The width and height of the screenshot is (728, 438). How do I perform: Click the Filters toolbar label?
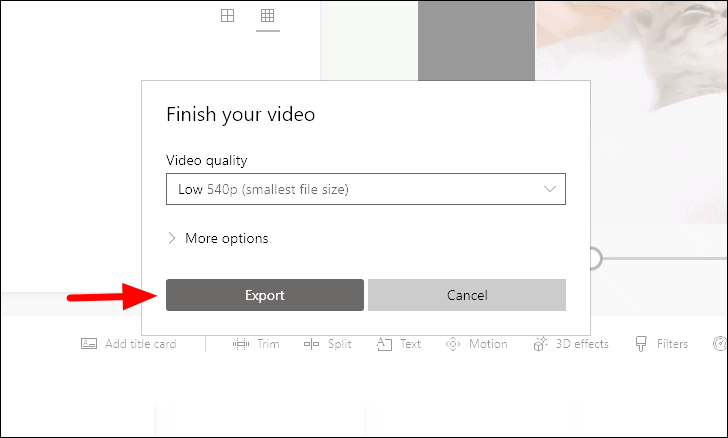point(672,344)
